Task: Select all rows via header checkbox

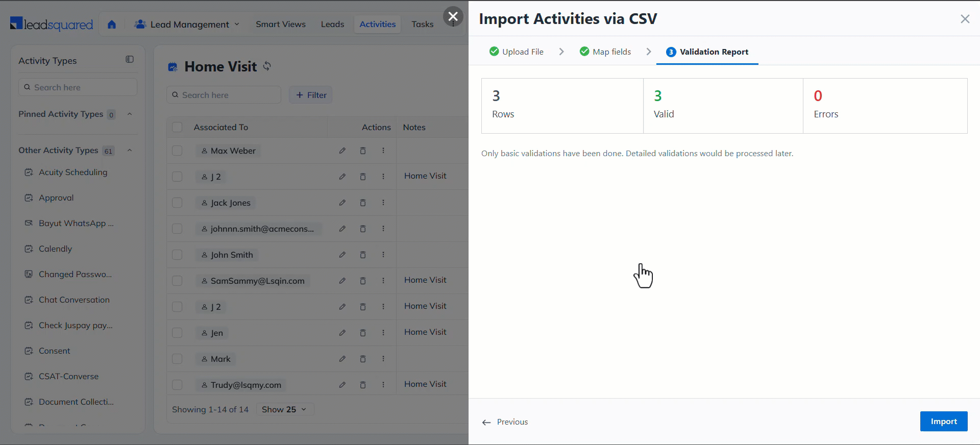Action: coord(177,127)
